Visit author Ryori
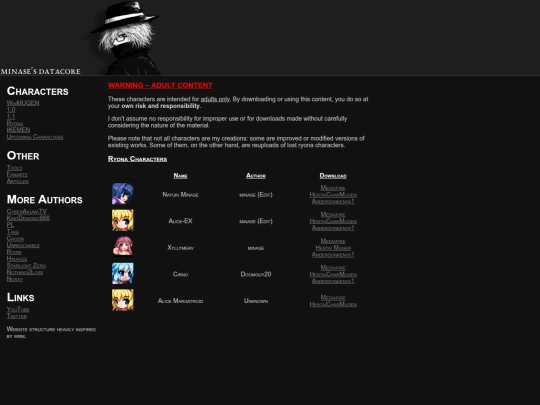 click(14, 252)
